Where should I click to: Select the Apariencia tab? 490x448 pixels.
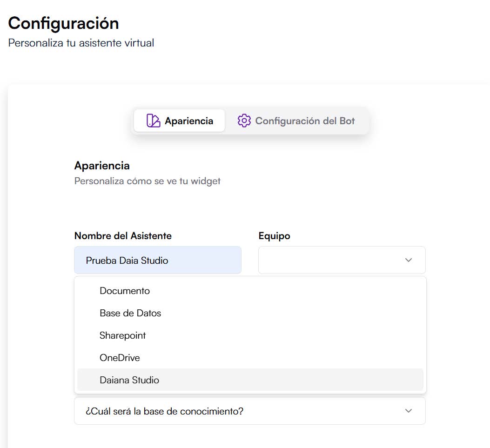[179, 120]
